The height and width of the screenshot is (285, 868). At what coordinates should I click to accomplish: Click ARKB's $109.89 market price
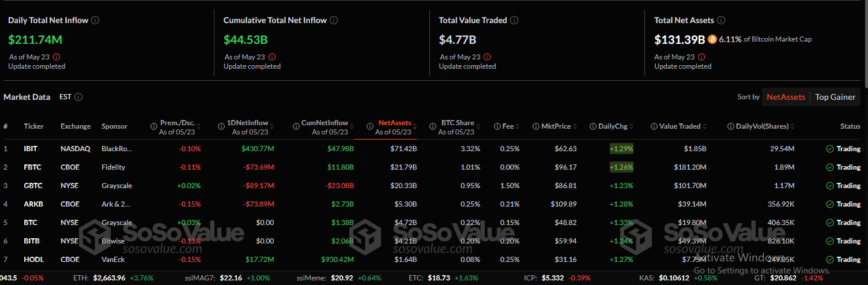pyautogui.click(x=564, y=204)
